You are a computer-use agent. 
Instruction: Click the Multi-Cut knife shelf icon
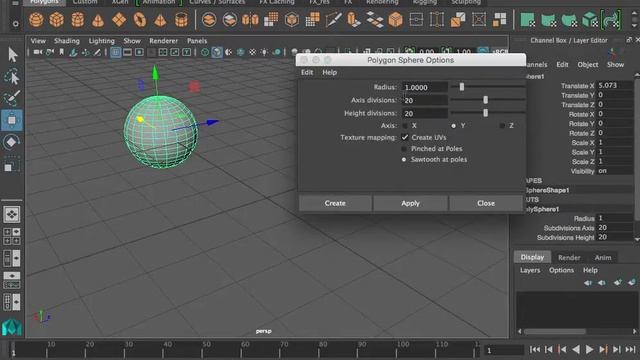tap(333, 20)
